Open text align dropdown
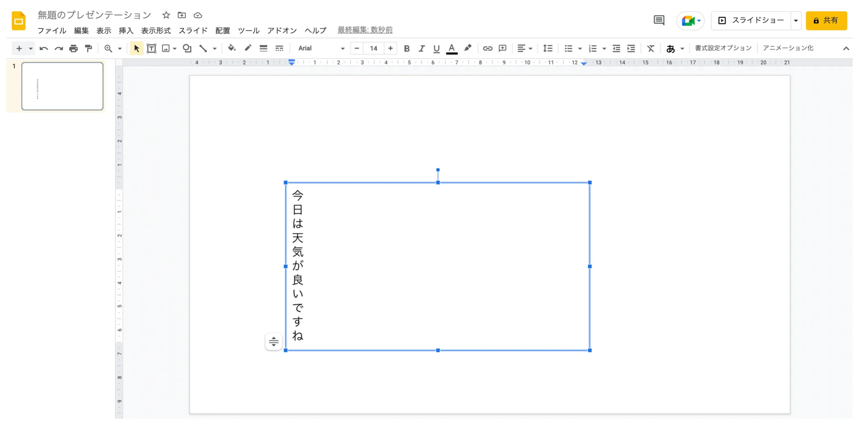 [x=525, y=49]
